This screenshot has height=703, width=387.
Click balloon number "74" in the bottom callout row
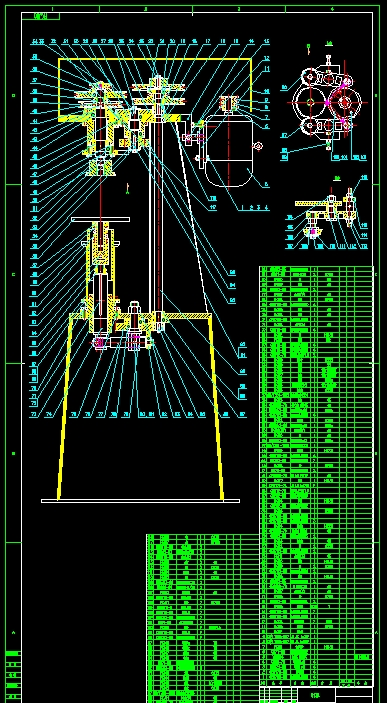pyautogui.click(x=49, y=415)
